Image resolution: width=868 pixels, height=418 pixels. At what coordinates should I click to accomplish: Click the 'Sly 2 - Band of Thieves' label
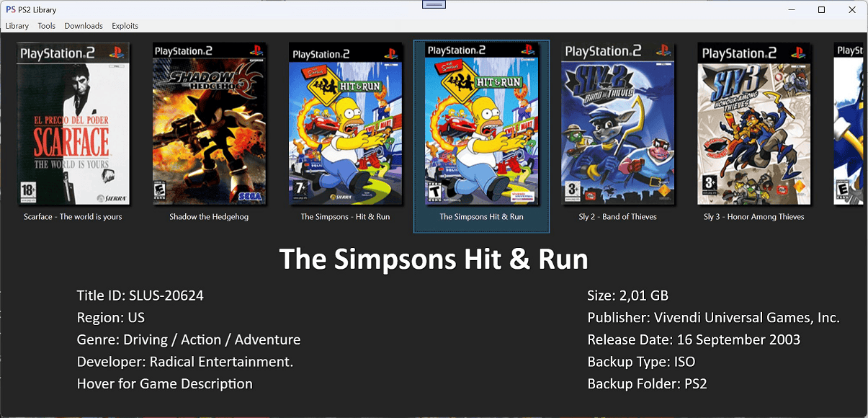coord(617,217)
